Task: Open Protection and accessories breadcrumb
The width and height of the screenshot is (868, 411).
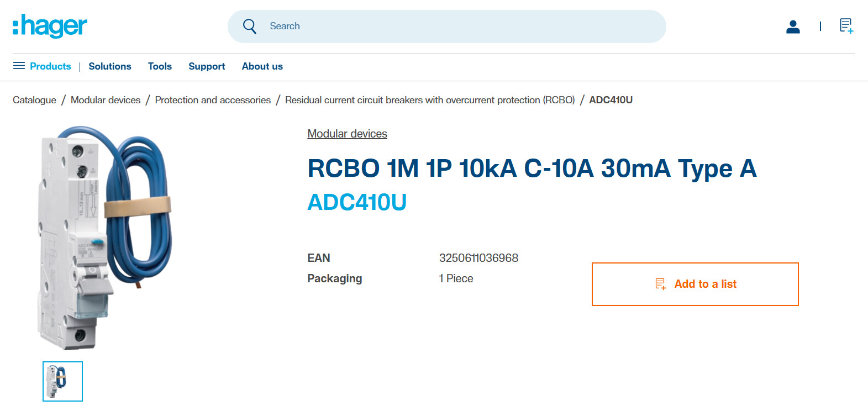Action: coord(213,100)
